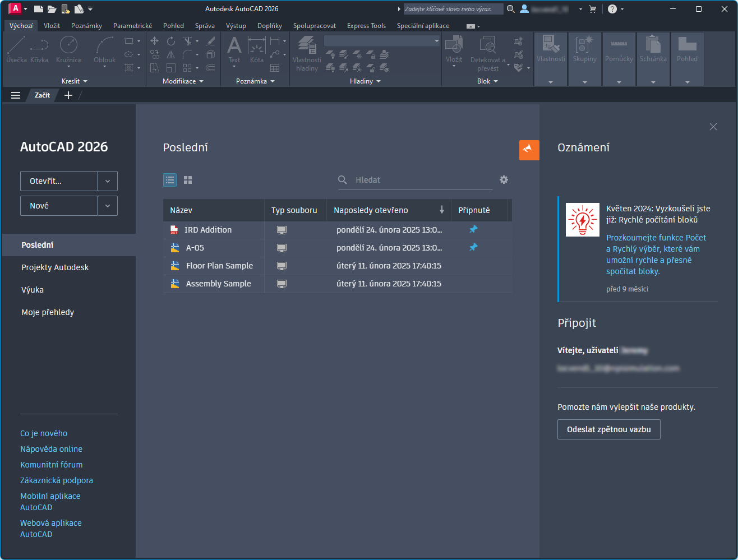Switch recent files to list view
Viewport: 738px width, 560px height.
(170, 180)
